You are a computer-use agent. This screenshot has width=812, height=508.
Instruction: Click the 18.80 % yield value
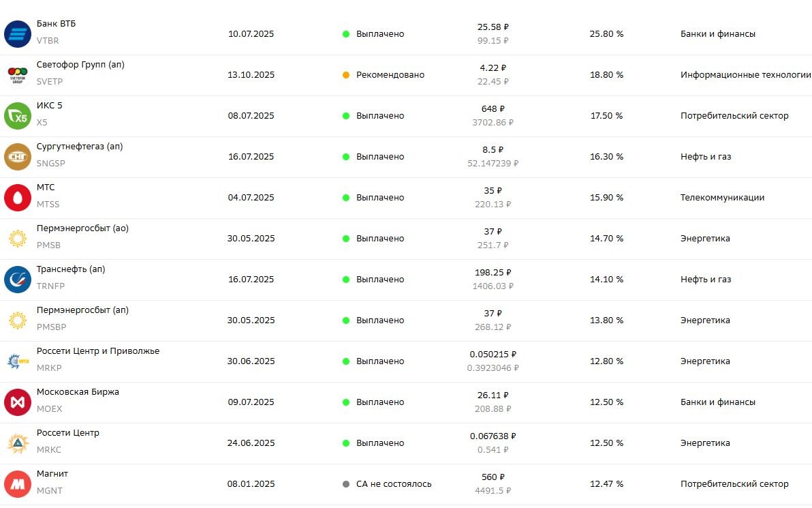click(606, 75)
